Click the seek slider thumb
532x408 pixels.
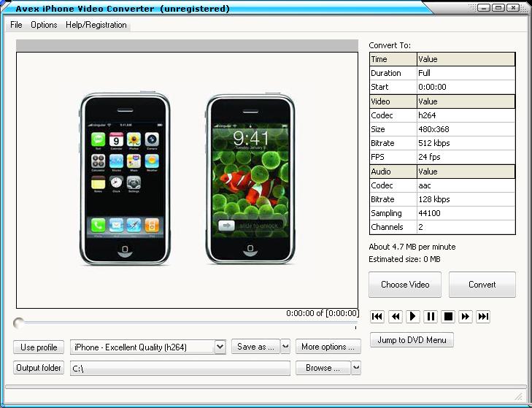19,323
